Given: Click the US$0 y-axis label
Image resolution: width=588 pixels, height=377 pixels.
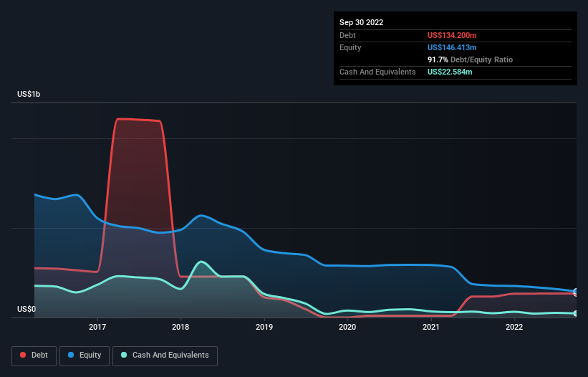Looking at the screenshot, I should [x=26, y=309].
